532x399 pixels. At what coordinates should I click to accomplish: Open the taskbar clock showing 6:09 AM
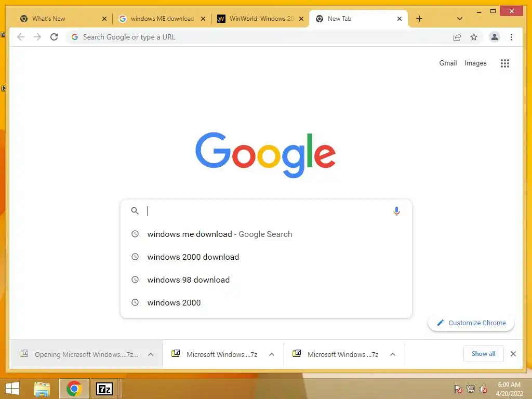coord(509,389)
